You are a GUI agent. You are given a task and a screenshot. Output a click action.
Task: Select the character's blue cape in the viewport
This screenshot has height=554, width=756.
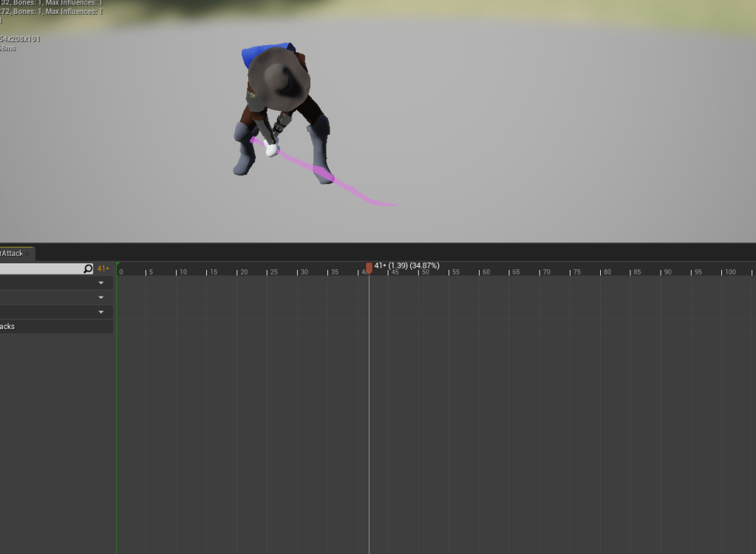point(255,54)
